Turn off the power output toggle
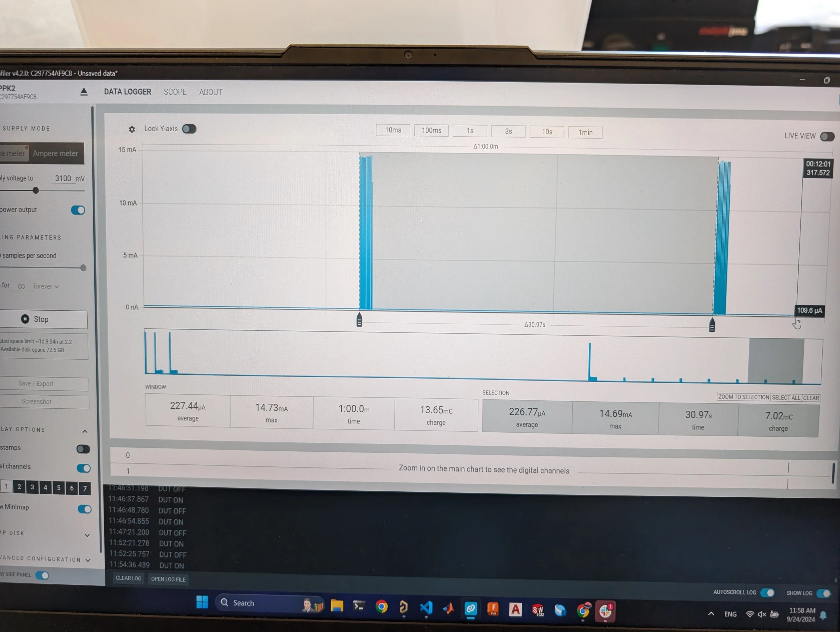The image size is (840, 632). 78,210
